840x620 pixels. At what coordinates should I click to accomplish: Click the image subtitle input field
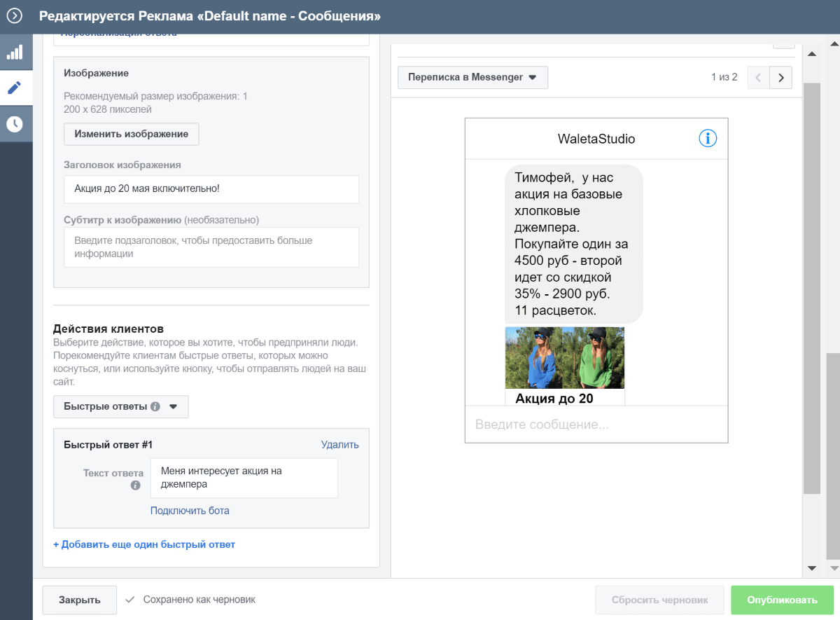tap(211, 247)
